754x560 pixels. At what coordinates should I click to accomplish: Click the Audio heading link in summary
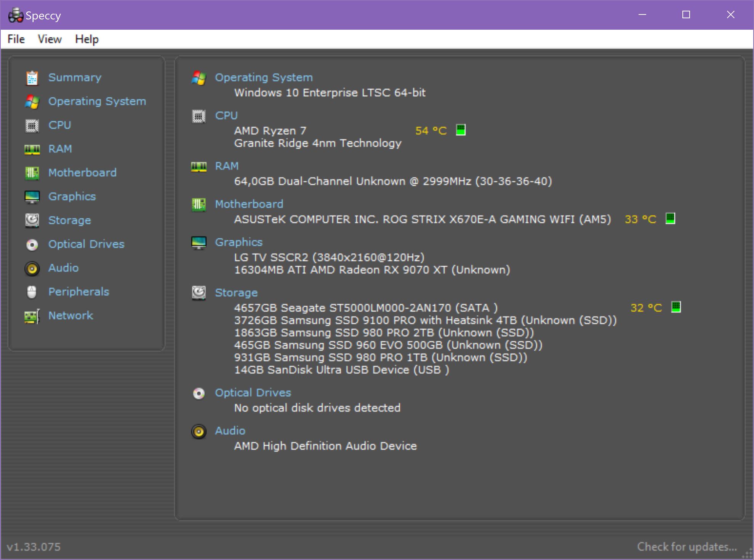230,431
